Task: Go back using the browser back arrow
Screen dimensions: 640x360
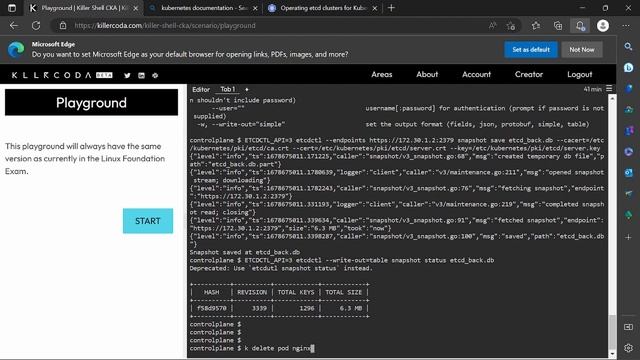Action: point(14,26)
